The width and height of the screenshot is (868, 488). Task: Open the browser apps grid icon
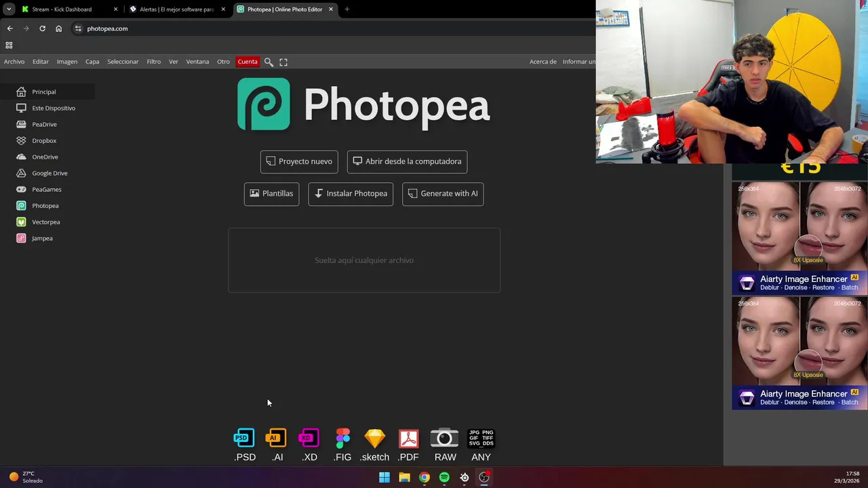[9, 45]
